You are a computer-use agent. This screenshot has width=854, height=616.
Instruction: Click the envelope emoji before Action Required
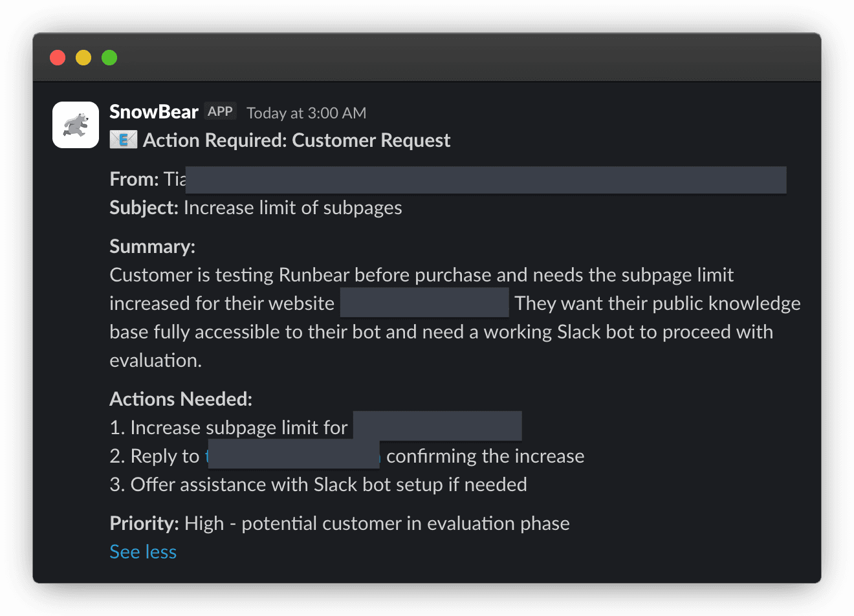coord(123,140)
